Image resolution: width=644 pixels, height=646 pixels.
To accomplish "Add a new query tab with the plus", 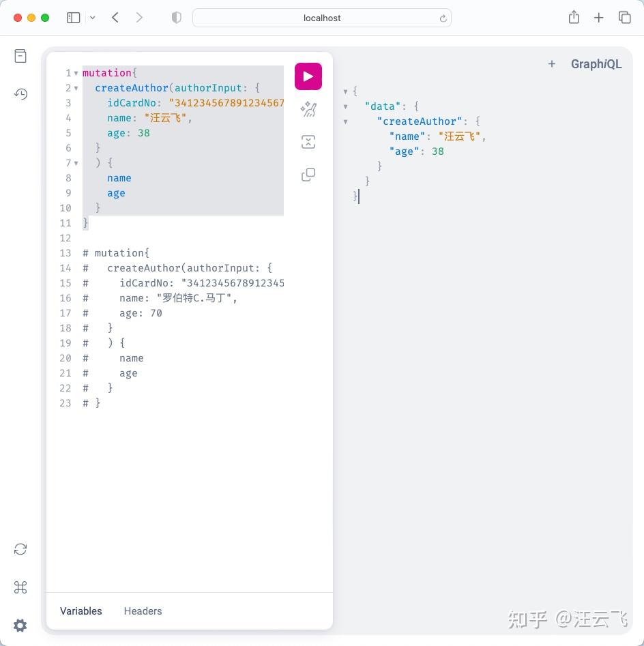I will click(551, 64).
